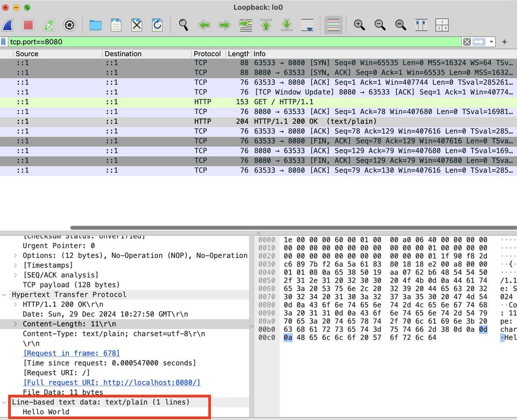This screenshot has width=517, height=420.
Task: Click the pane layout icon showing 1, 2, 3
Action: point(442,25)
